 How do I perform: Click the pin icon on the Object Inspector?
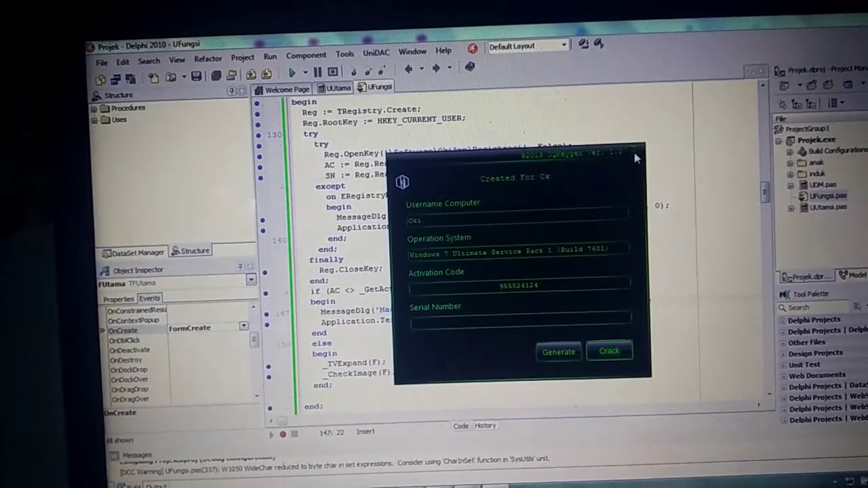[241, 266]
